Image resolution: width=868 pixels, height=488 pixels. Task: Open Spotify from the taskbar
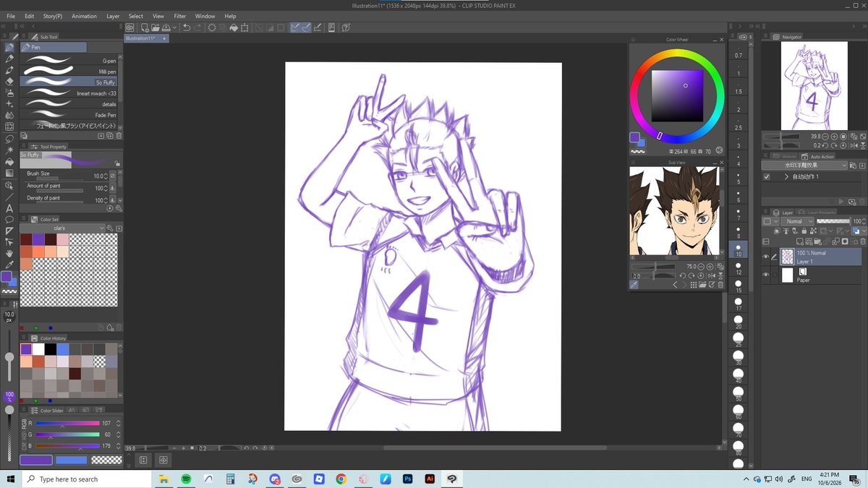tap(186, 479)
